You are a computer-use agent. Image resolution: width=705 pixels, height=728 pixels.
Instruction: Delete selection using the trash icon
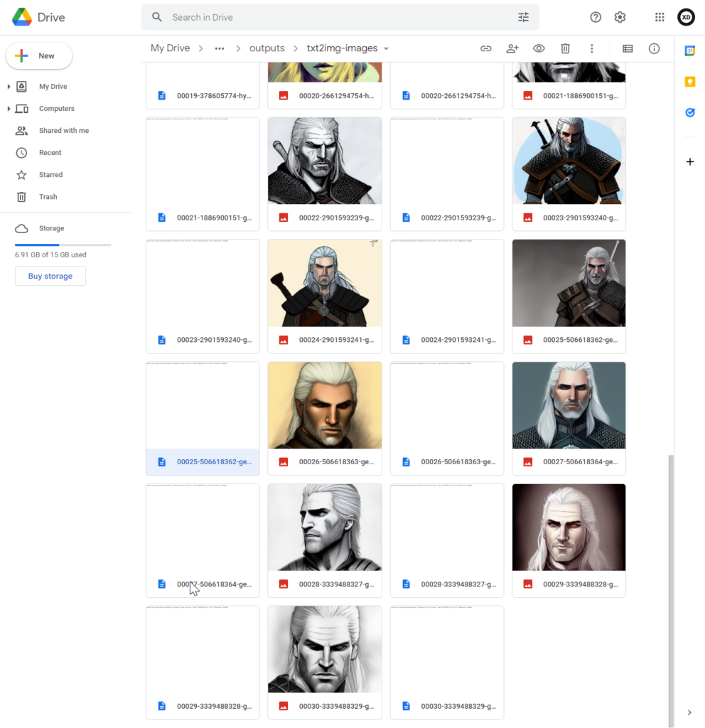click(565, 48)
